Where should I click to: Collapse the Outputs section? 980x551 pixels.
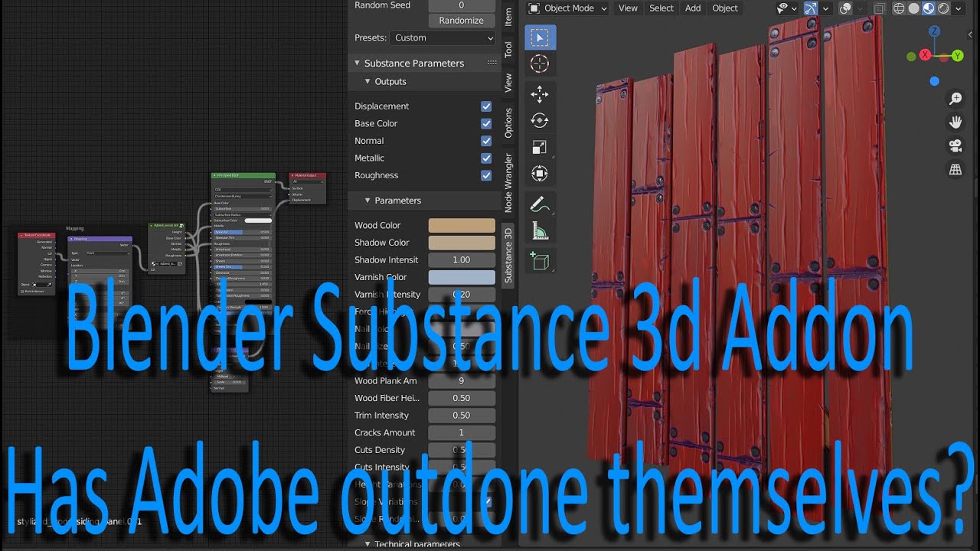point(367,81)
